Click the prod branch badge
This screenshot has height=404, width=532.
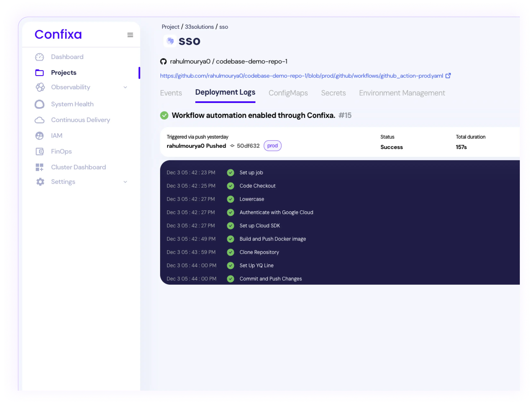[x=272, y=146]
